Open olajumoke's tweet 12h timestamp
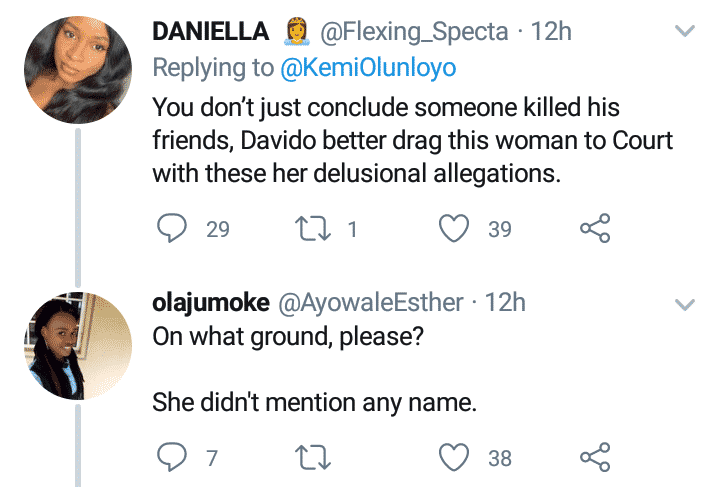The image size is (720, 487). tap(505, 302)
